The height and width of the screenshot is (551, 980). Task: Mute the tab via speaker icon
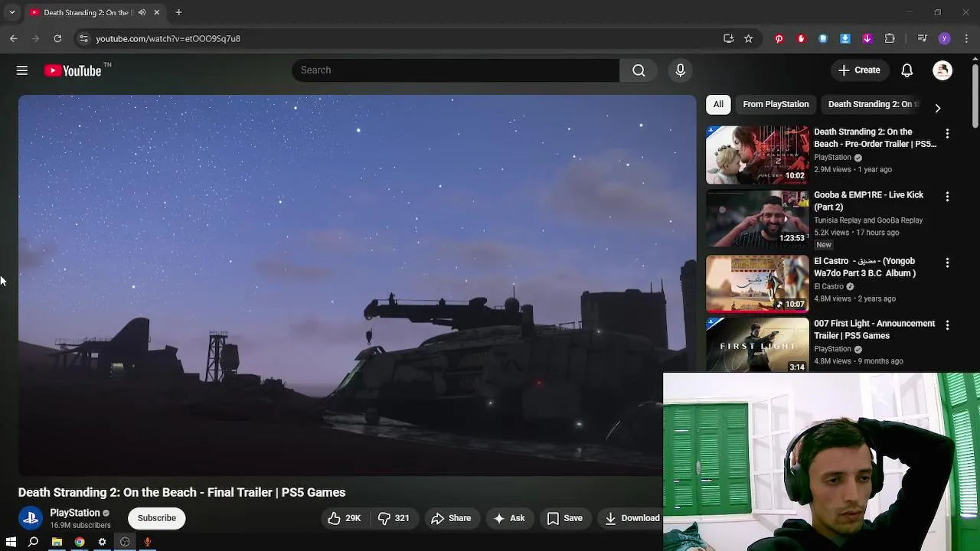142,12
